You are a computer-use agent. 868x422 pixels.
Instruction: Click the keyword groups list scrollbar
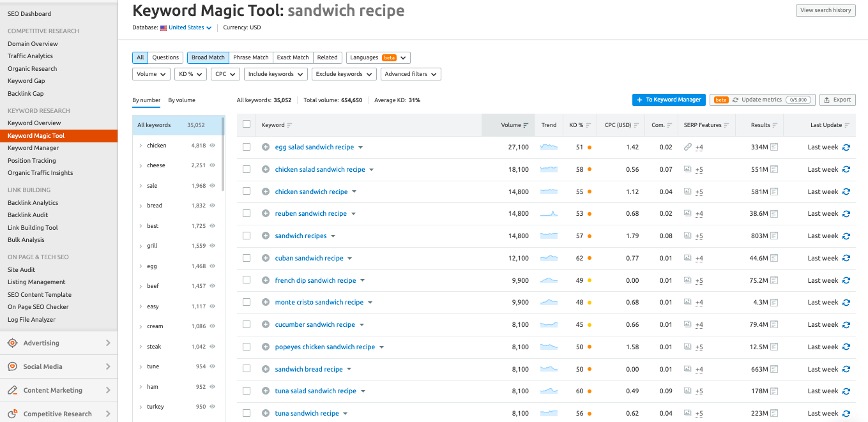[x=223, y=153]
